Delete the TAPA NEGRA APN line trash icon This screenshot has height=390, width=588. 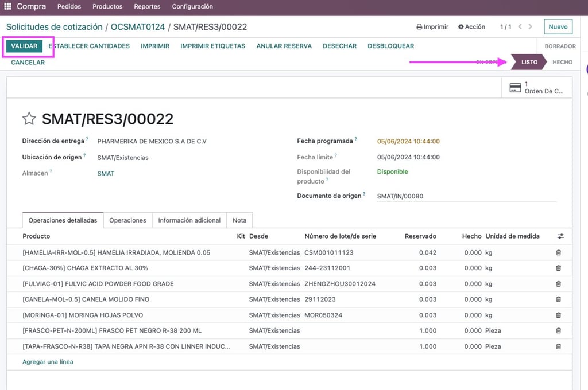point(558,346)
